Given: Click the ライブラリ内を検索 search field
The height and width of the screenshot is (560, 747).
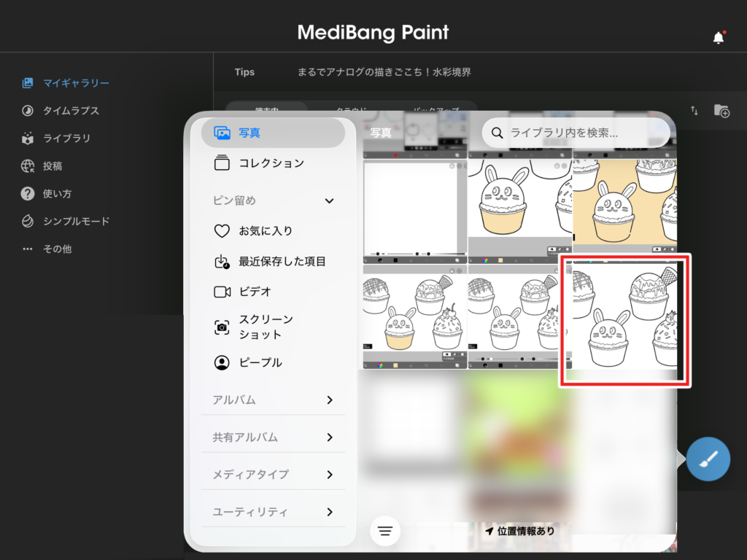Looking at the screenshot, I should (576, 133).
